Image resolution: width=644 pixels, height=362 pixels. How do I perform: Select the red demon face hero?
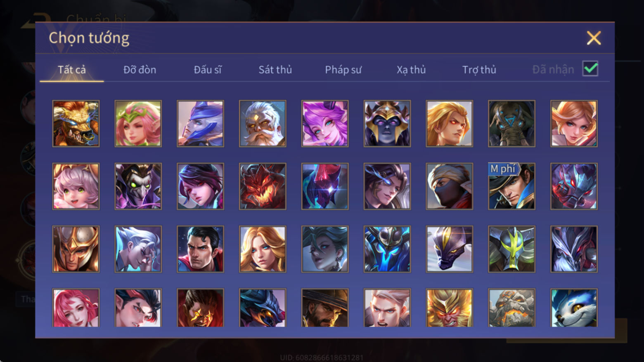click(263, 186)
